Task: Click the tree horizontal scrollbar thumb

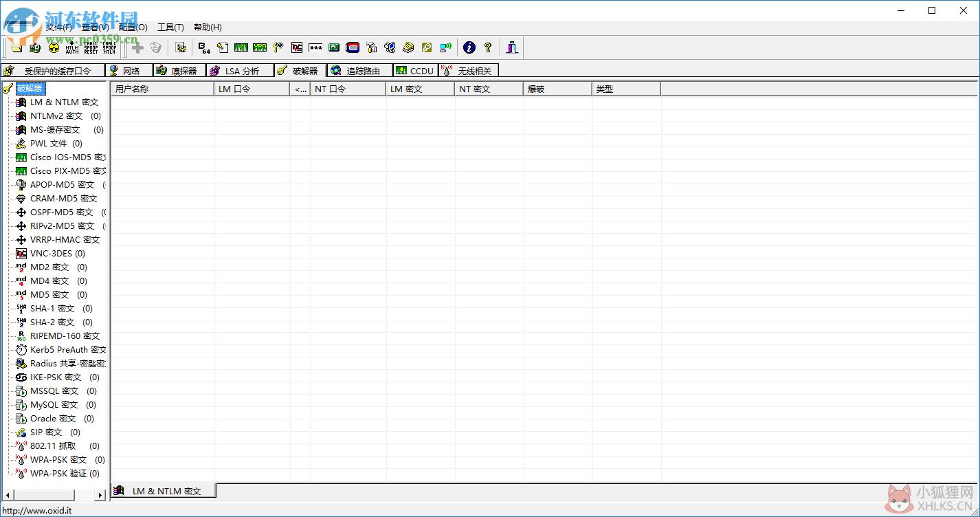Action: pos(44,495)
